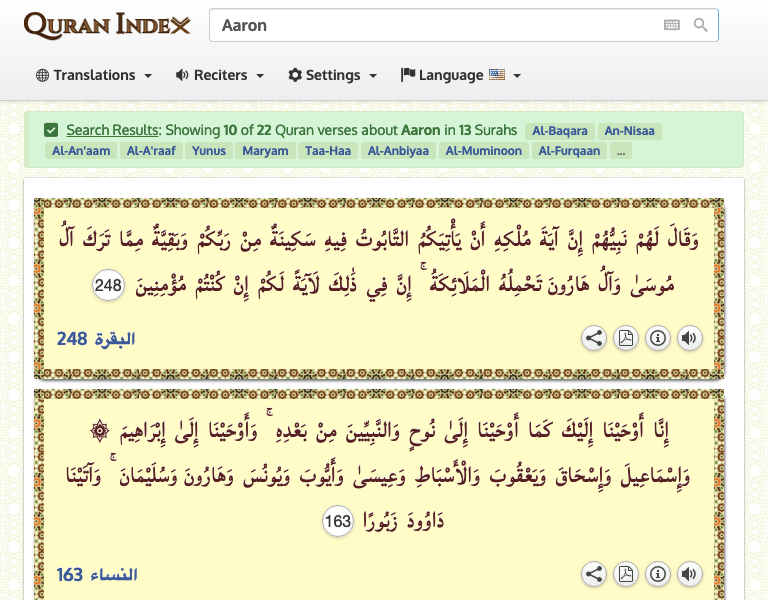Filter results by An-Nisaa surah

629,131
